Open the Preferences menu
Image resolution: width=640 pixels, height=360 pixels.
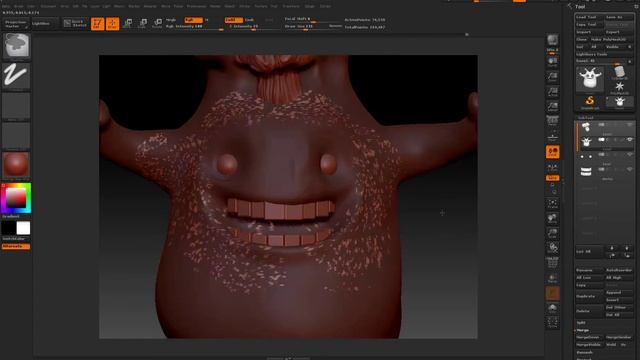(196, 6)
